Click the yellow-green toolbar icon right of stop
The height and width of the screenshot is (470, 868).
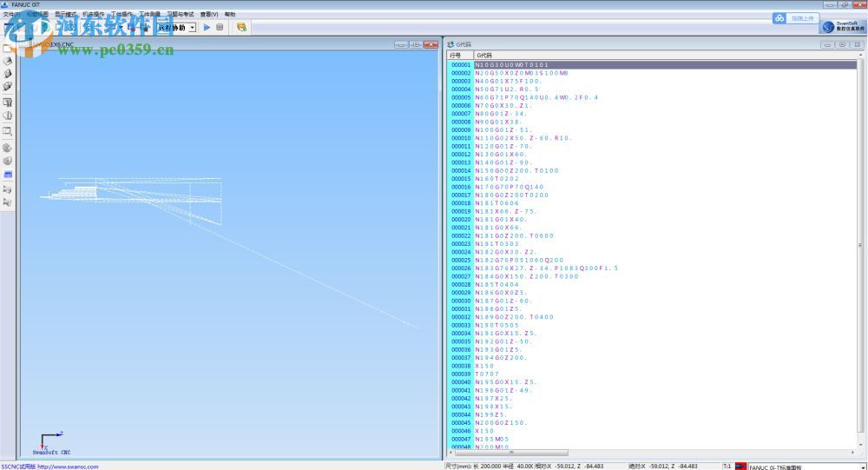(x=241, y=27)
